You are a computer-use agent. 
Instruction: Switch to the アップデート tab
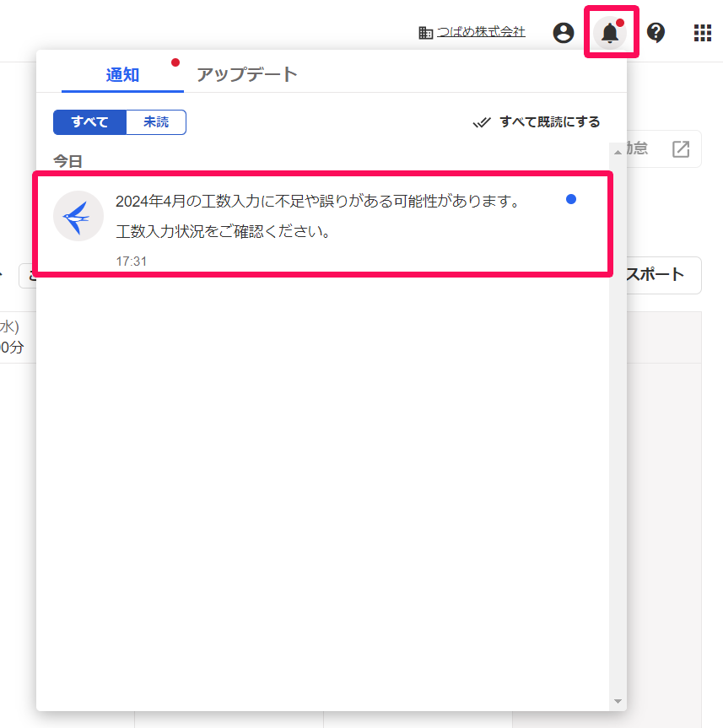[x=246, y=74]
